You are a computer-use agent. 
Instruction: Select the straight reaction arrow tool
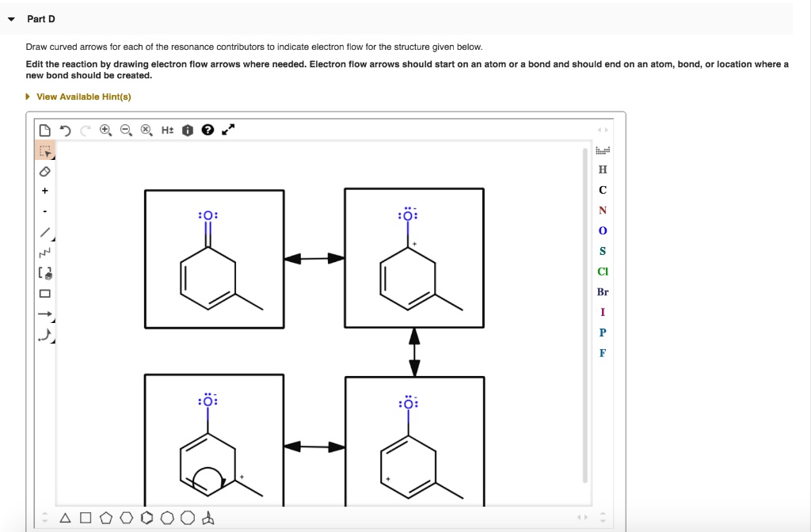pyautogui.click(x=45, y=313)
